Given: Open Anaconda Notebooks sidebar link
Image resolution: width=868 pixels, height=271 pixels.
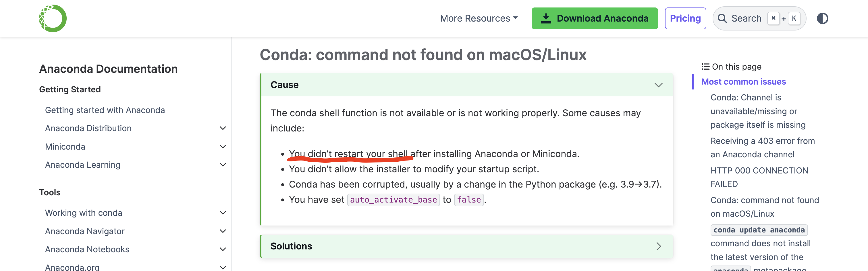Looking at the screenshot, I should 87,249.
